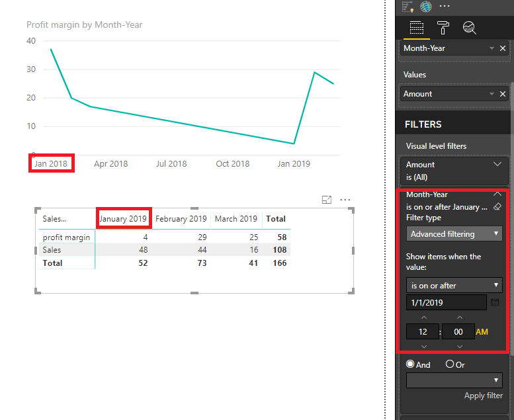This screenshot has width=514, height=420.
Task: Clear the Month-Year filter with eraser icon
Action: pyautogui.click(x=497, y=206)
